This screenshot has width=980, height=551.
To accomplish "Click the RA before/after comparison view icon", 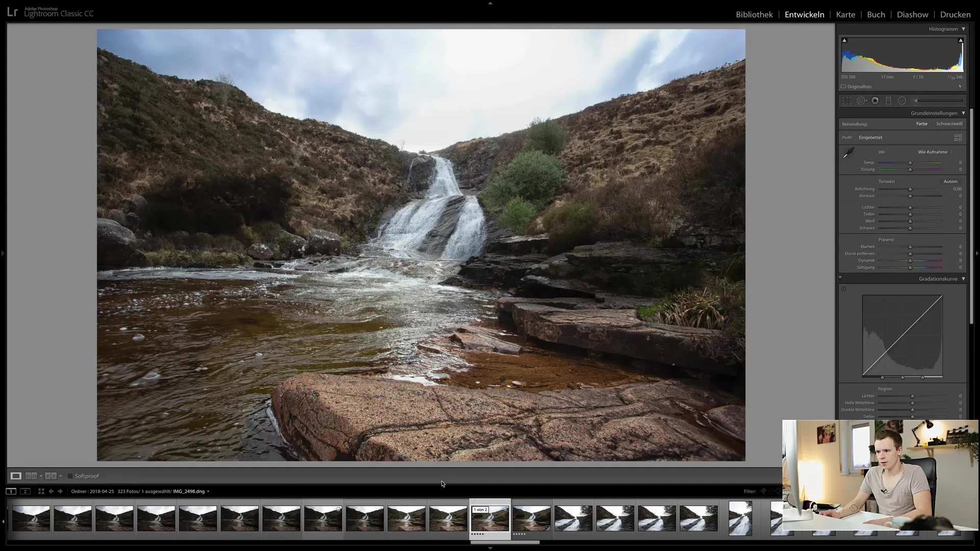I will [x=31, y=476].
